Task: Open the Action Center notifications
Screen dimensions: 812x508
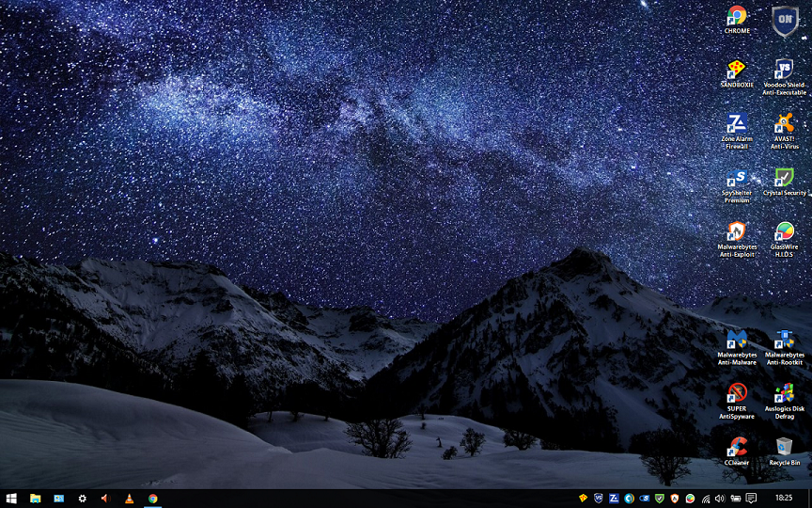Action: [751, 499]
